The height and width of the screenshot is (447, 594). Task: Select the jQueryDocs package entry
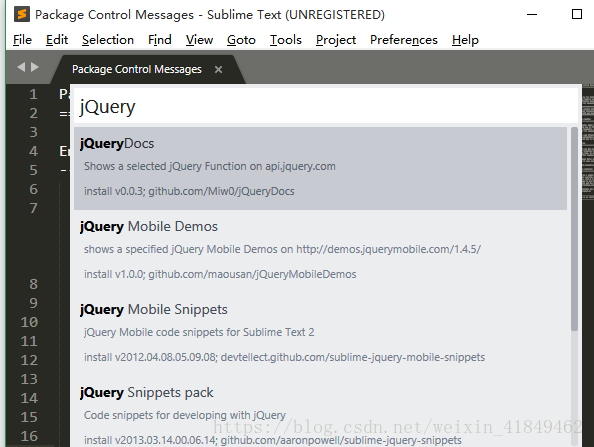pos(320,168)
